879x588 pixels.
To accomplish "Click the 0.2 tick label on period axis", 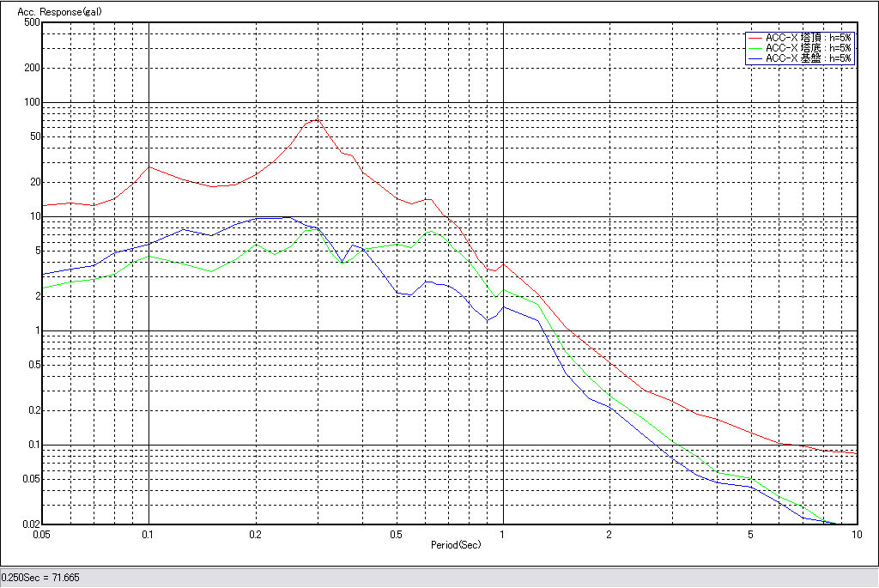I will coord(255,534).
